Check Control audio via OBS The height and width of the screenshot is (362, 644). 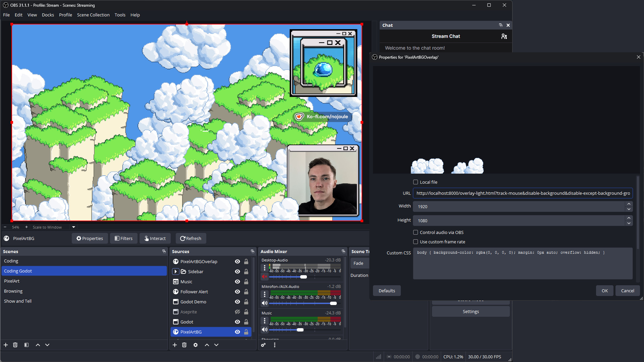416,232
